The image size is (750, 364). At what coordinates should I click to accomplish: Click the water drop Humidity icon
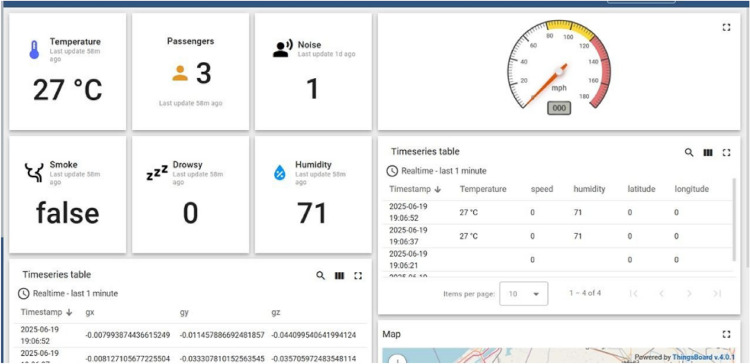279,172
